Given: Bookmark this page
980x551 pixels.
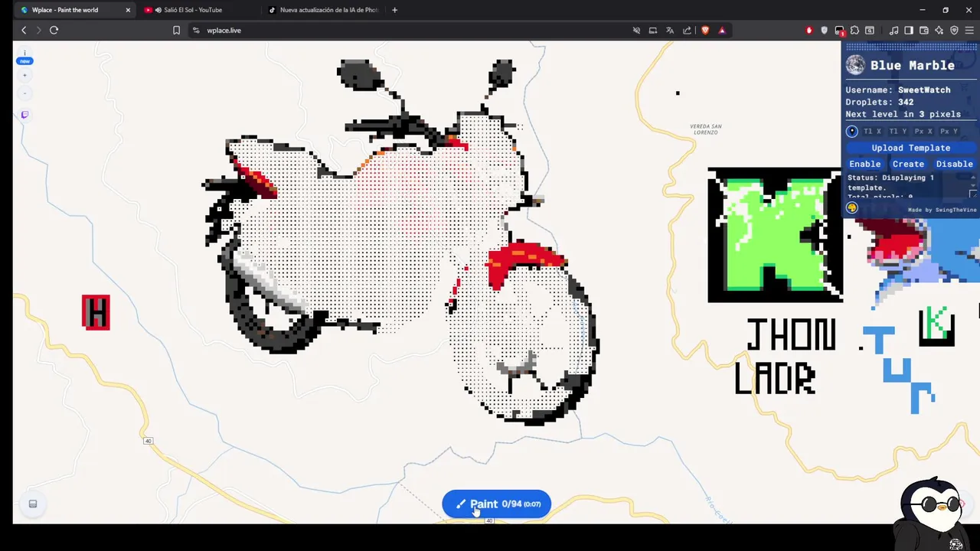Looking at the screenshot, I should pos(176,30).
